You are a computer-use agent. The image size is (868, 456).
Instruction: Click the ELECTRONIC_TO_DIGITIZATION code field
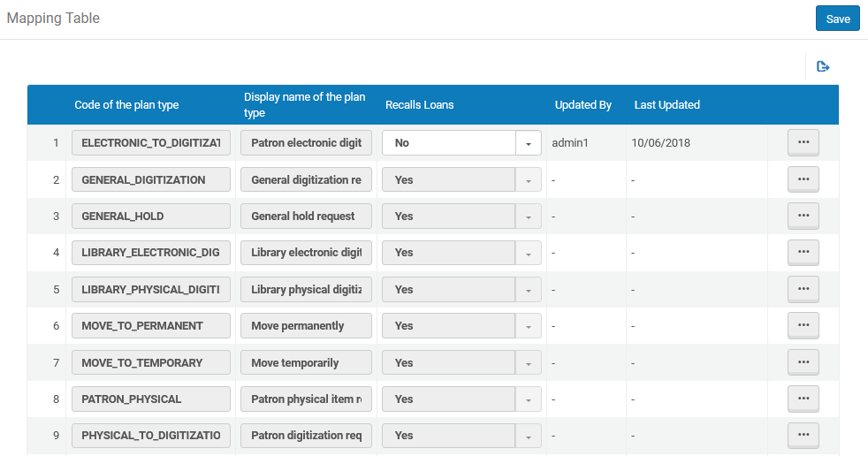pyautogui.click(x=151, y=142)
